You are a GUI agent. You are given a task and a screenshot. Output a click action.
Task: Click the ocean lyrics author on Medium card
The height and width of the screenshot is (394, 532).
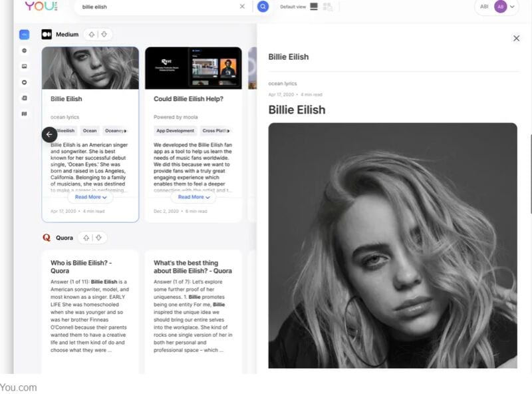65,117
